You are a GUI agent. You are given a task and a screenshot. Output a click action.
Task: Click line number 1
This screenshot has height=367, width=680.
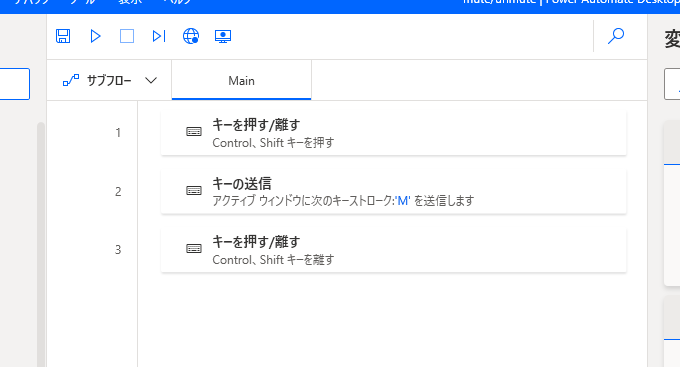click(118, 133)
